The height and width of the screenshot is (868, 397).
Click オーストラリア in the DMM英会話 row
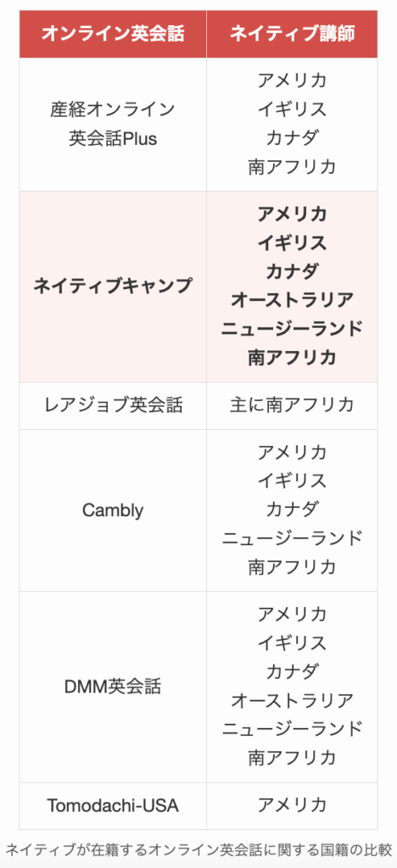[x=293, y=700]
